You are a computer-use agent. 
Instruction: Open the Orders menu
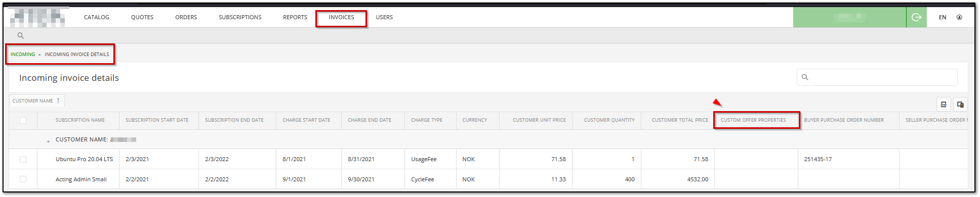point(186,17)
